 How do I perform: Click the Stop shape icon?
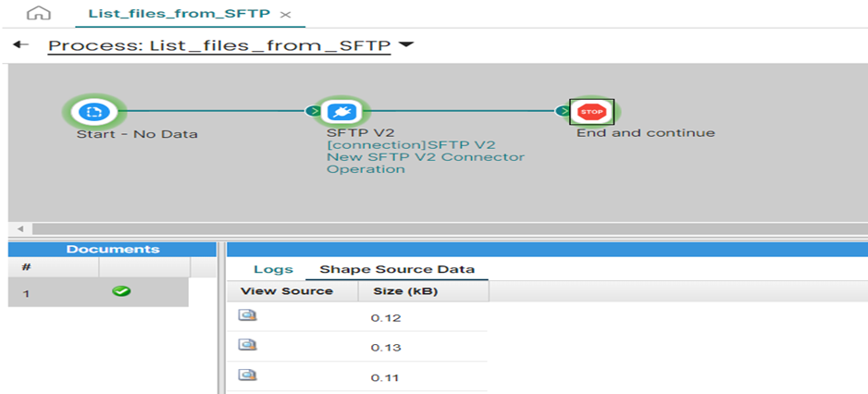(x=590, y=112)
